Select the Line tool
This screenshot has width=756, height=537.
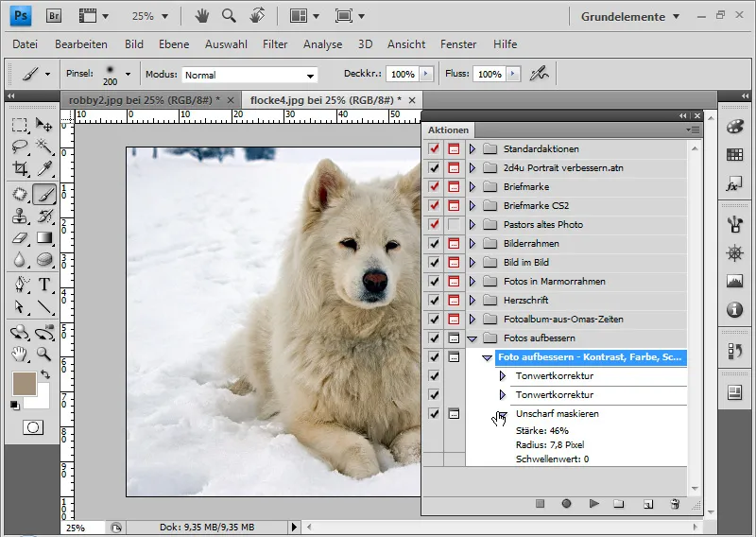(x=44, y=307)
